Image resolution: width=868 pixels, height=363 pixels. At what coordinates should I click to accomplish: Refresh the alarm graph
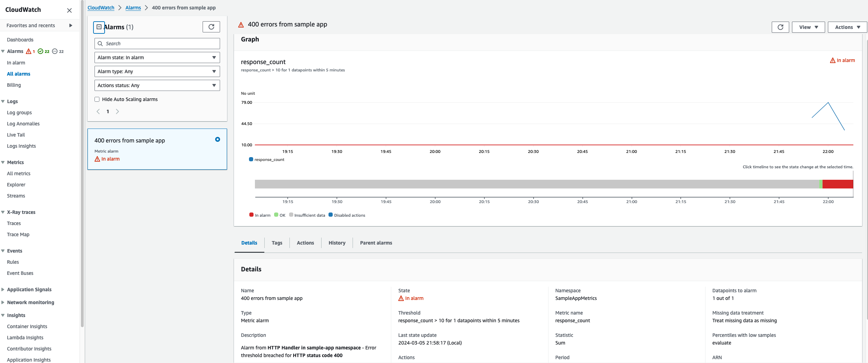(780, 27)
